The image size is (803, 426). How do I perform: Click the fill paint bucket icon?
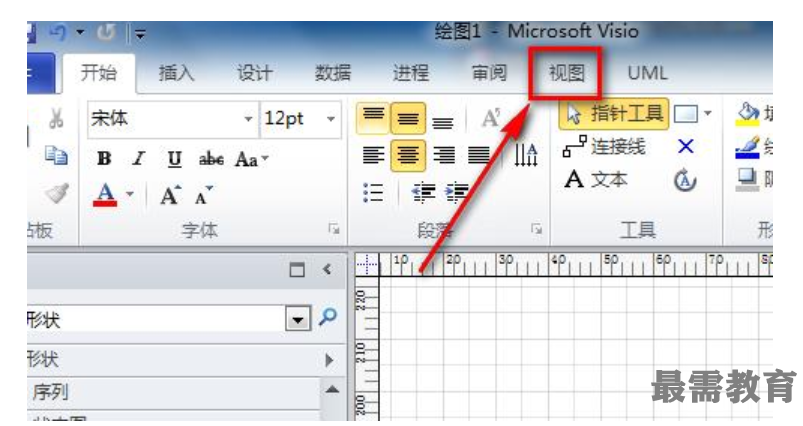click(x=748, y=113)
